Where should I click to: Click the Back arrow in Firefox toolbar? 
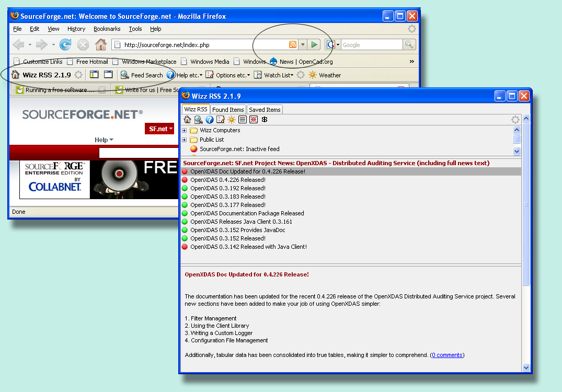coord(18,45)
